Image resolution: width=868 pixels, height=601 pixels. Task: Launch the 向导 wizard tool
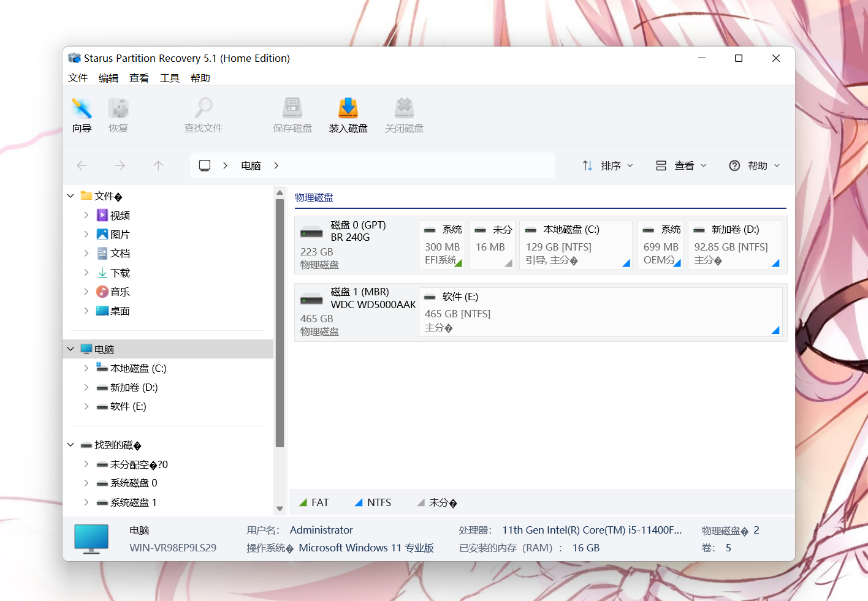82,115
